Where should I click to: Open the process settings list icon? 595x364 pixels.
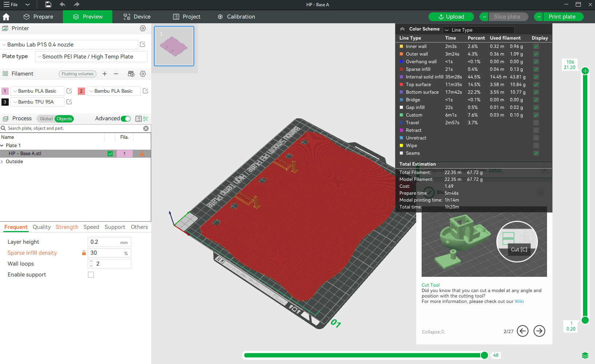click(138, 119)
